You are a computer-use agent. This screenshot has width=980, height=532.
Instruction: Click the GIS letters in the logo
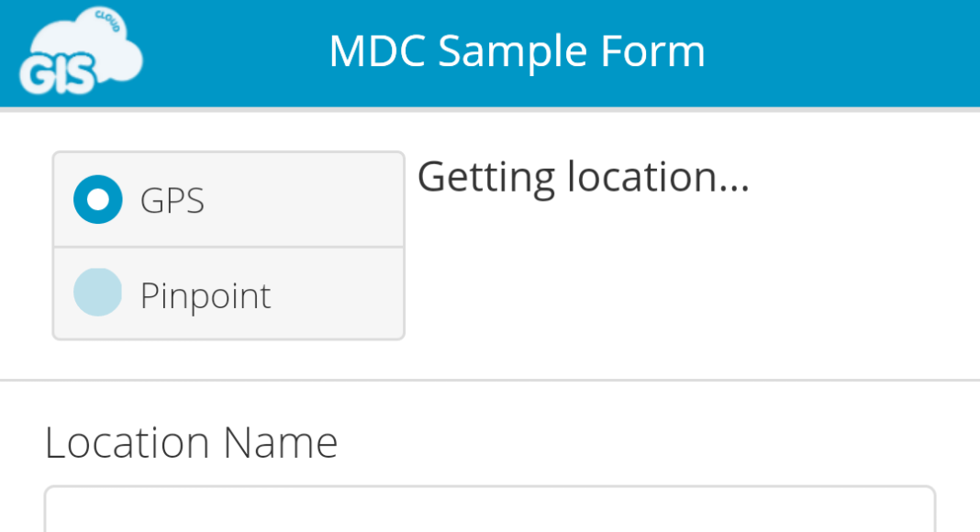58,73
